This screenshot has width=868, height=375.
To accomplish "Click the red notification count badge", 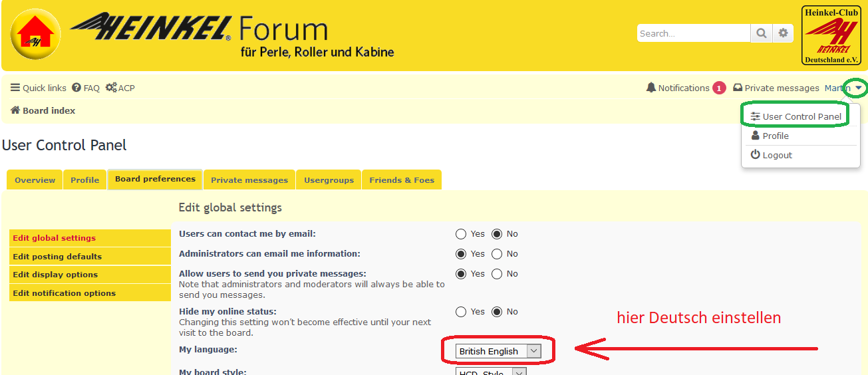I will pos(719,88).
